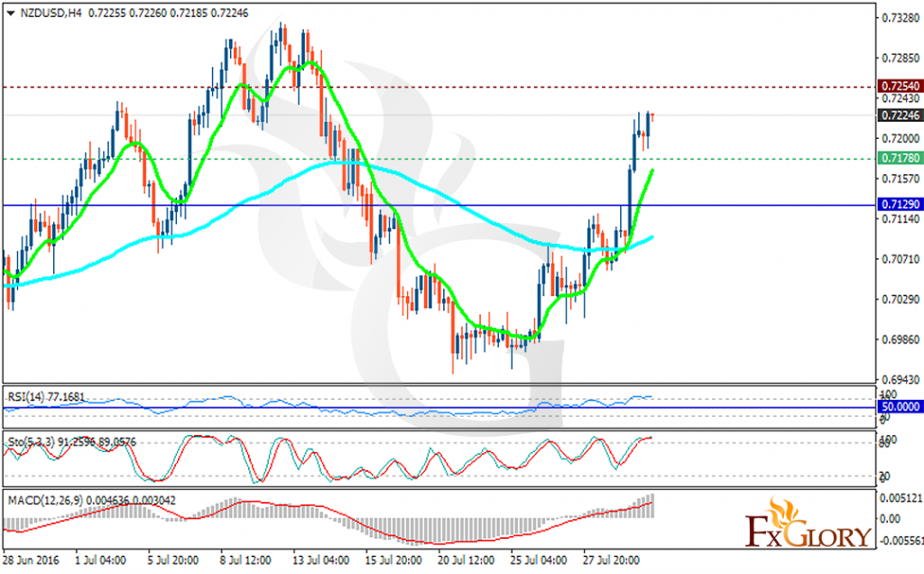
Task: Click the 25 Jul 04:00 time label
Action: (539, 560)
